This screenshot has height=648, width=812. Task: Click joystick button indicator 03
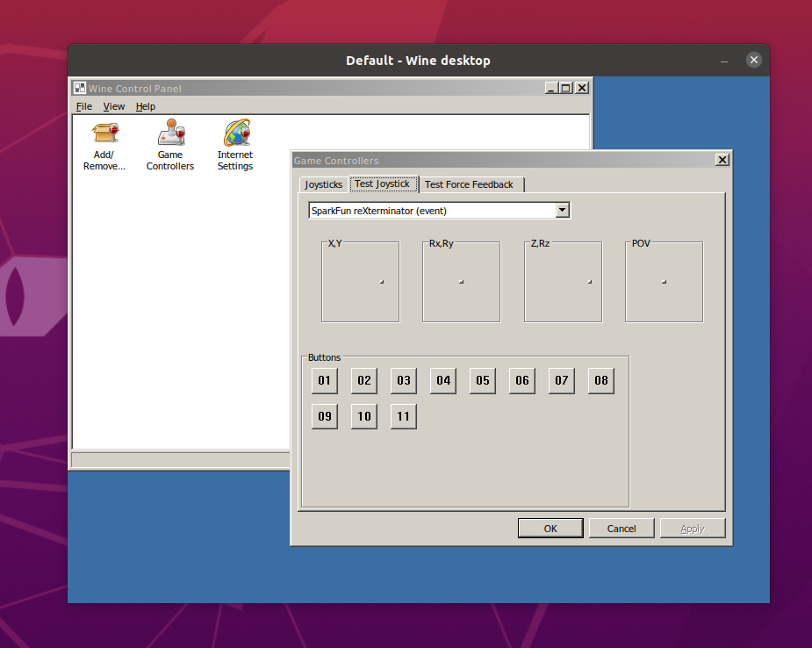[404, 381]
